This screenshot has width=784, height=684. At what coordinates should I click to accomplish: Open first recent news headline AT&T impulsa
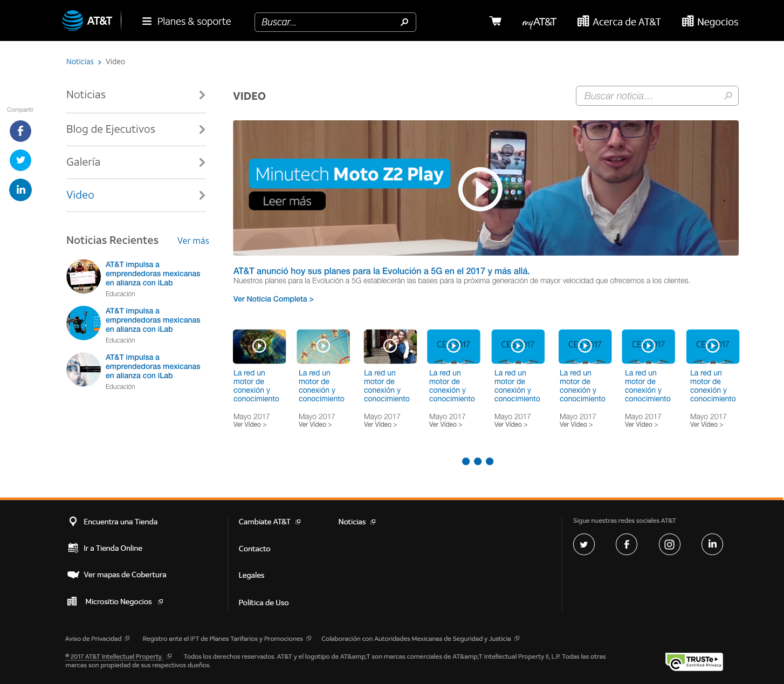point(153,273)
